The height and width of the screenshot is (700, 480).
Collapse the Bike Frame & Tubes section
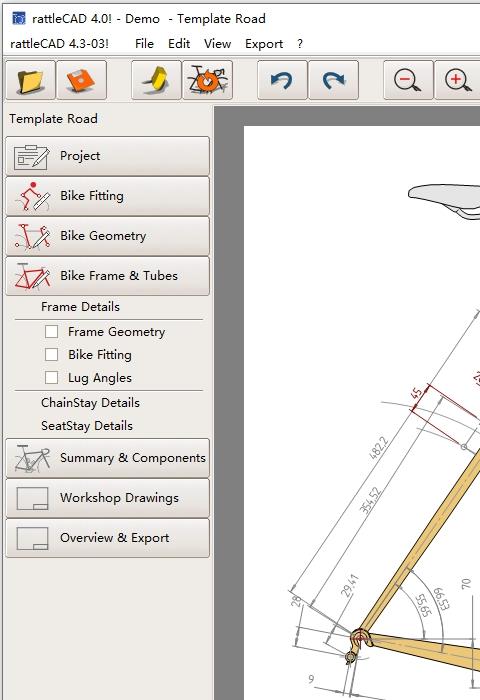(x=108, y=276)
